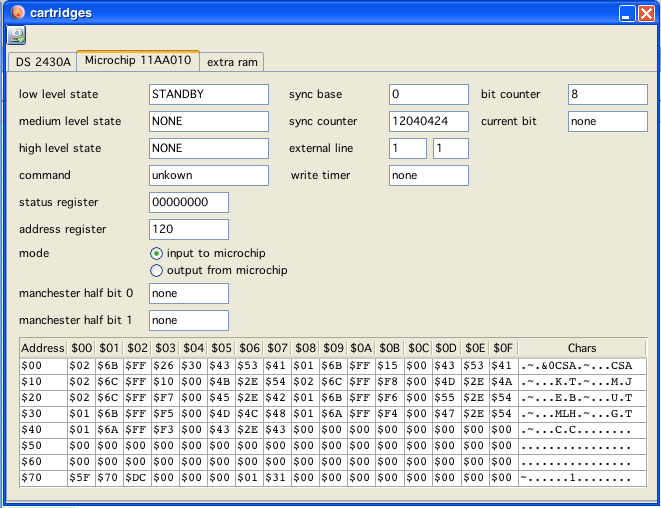This screenshot has height=508, width=661.
Task: Click the toolbar icon below the title bar
Action: coord(17,36)
